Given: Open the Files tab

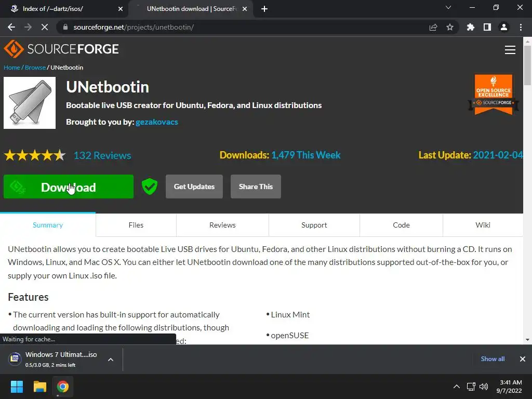Looking at the screenshot, I should [136, 225].
